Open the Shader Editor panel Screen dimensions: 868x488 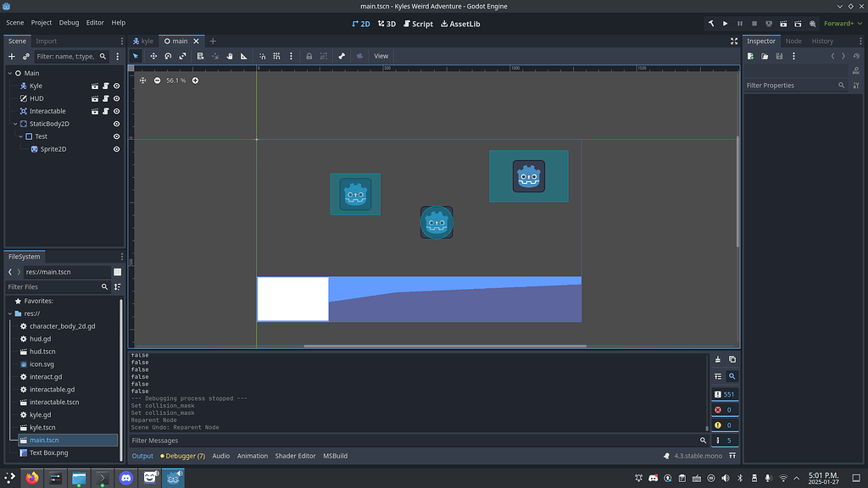pyautogui.click(x=295, y=456)
